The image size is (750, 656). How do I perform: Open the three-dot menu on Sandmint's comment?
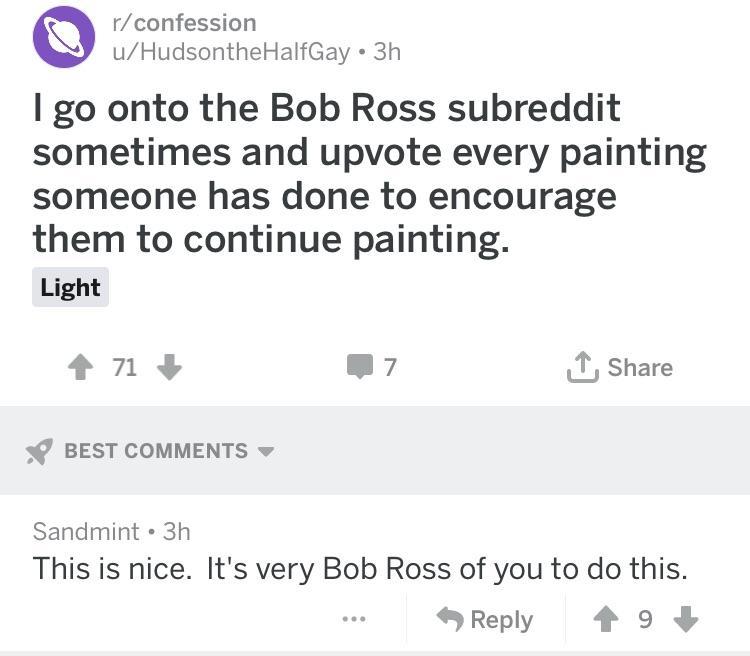(353, 620)
